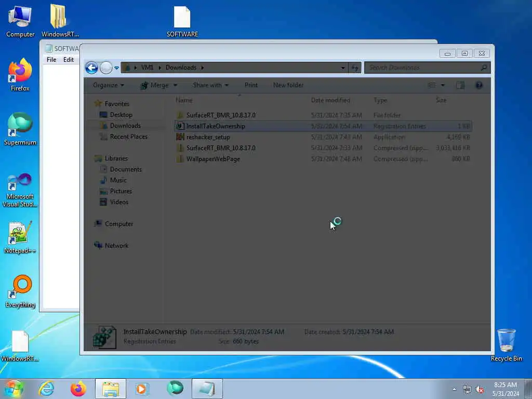Open the Share with menu
Image resolution: width=532 pixels, height=399 pixels.
click(210, 85)
